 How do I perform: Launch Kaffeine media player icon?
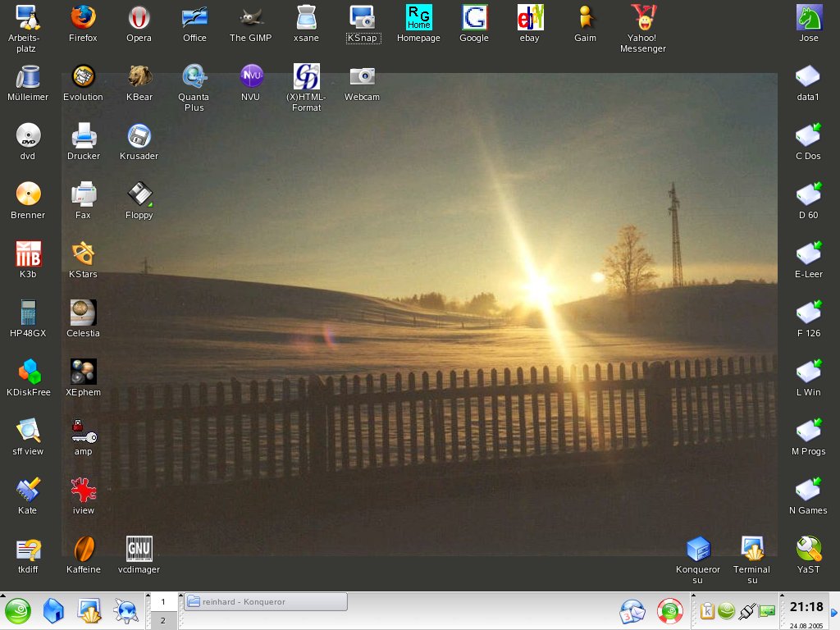click(83, 549)
